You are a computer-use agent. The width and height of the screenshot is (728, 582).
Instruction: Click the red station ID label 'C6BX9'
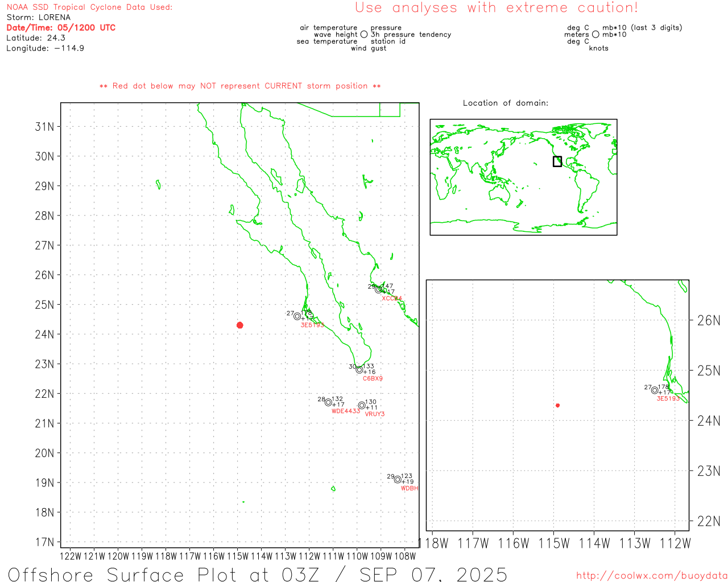click(373, 379)
